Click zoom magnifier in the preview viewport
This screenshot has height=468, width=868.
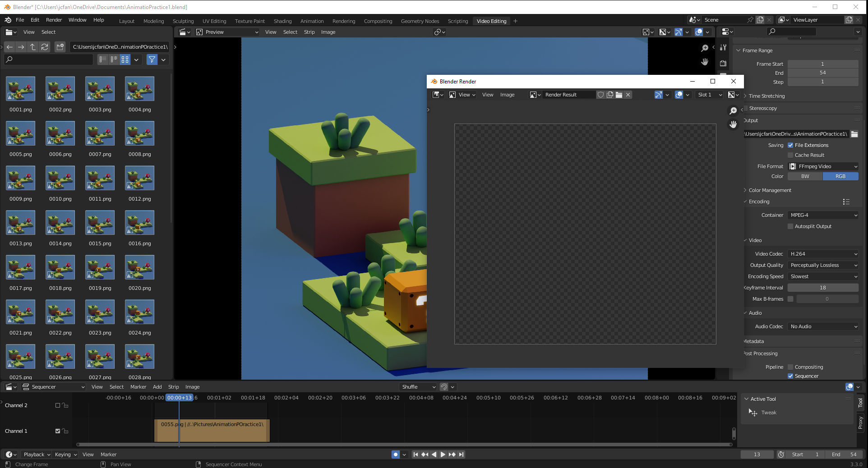(x=705, y=48)
